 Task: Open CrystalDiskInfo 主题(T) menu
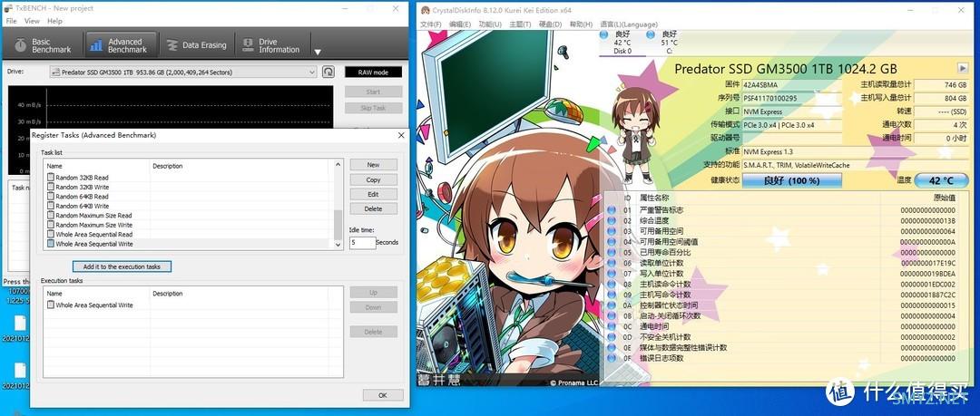[x=520, y=24]
